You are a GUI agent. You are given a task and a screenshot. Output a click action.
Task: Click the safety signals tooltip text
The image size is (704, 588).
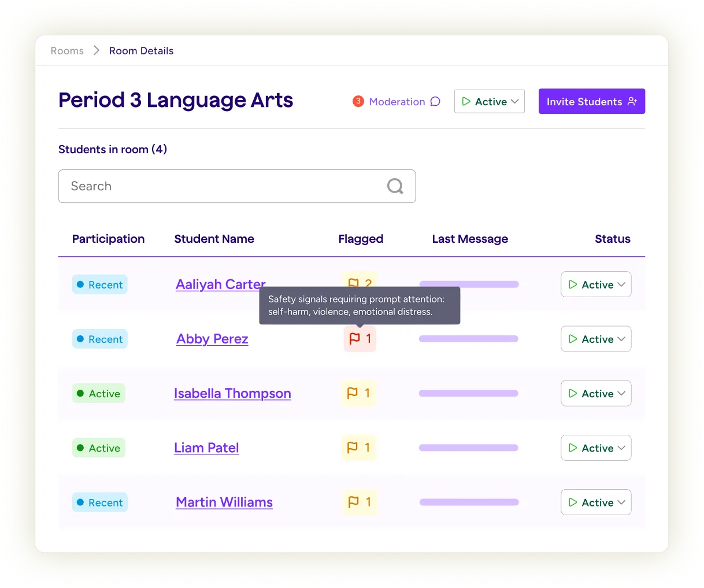pos(356,305)
